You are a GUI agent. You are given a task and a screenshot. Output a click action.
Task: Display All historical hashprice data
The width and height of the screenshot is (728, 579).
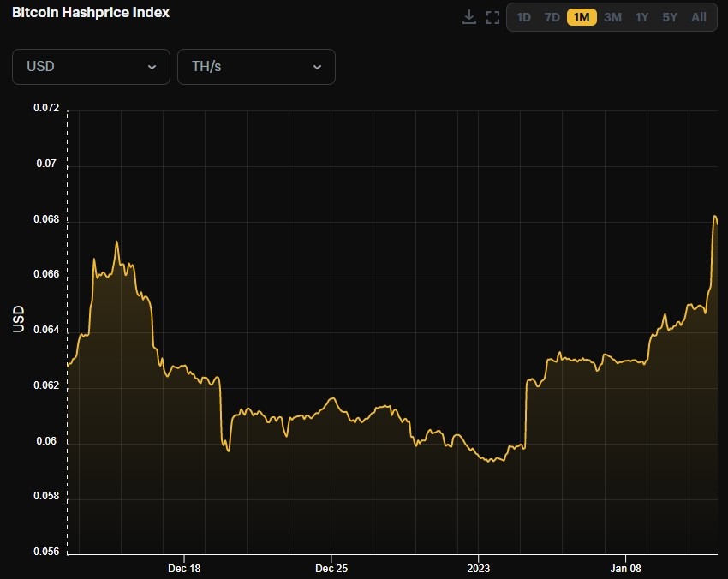699,17
